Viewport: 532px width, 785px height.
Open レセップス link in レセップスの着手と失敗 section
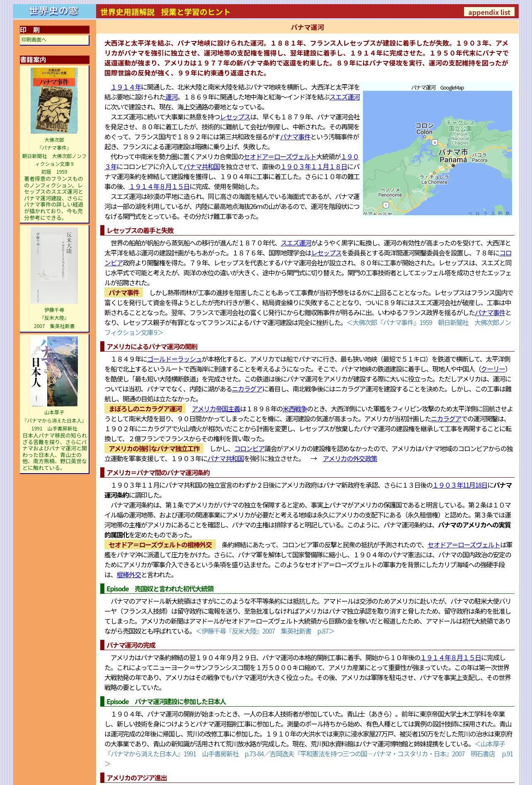[326, 253]
